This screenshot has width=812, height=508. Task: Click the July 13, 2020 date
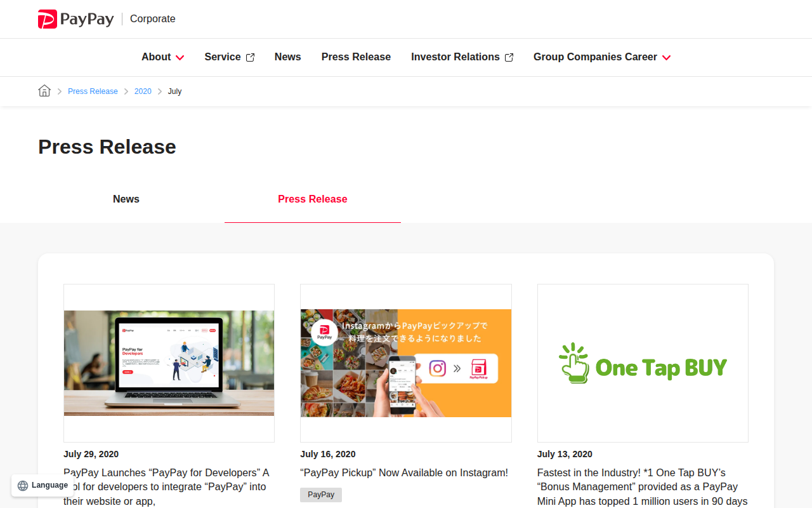[565, 454]
